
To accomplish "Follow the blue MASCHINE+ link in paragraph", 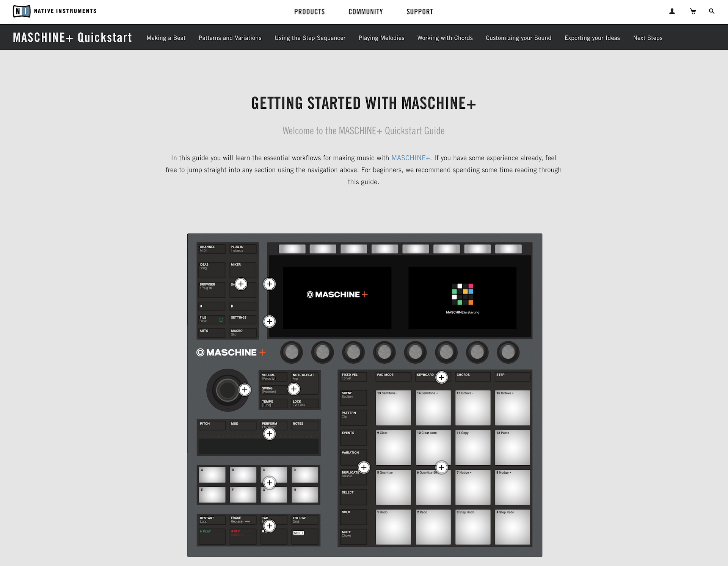I will [411, 158].
